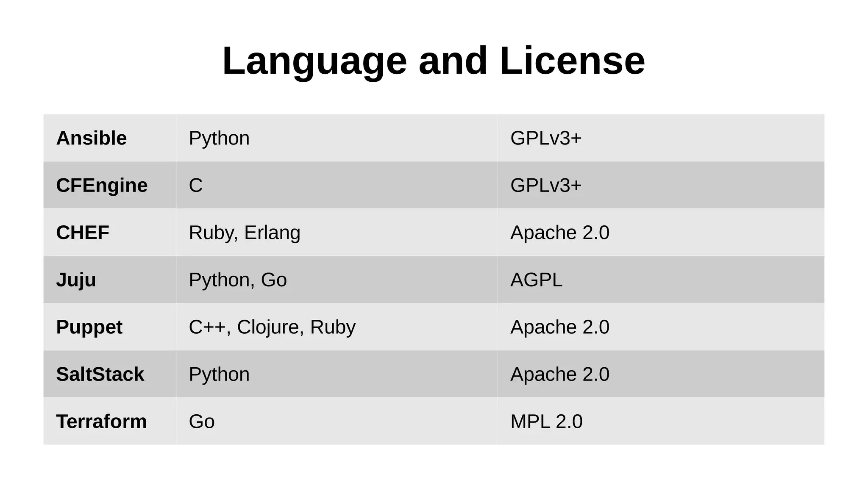Click the Language and License title
868x488 pixels.
[434, 61]
